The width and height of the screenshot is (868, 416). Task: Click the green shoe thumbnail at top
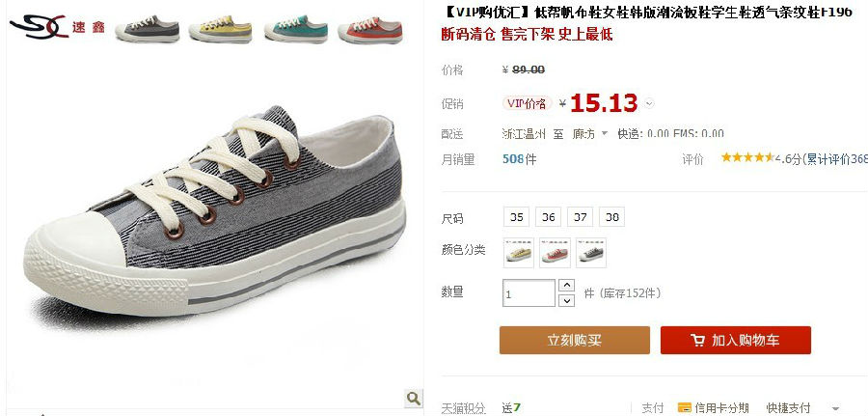pyautogui.click(x=296, y=29)
